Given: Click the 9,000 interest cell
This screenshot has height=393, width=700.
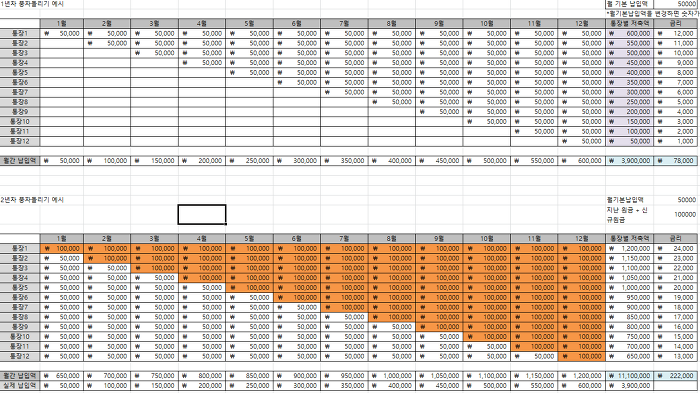Looking at the screenshot, I should 675,63.
